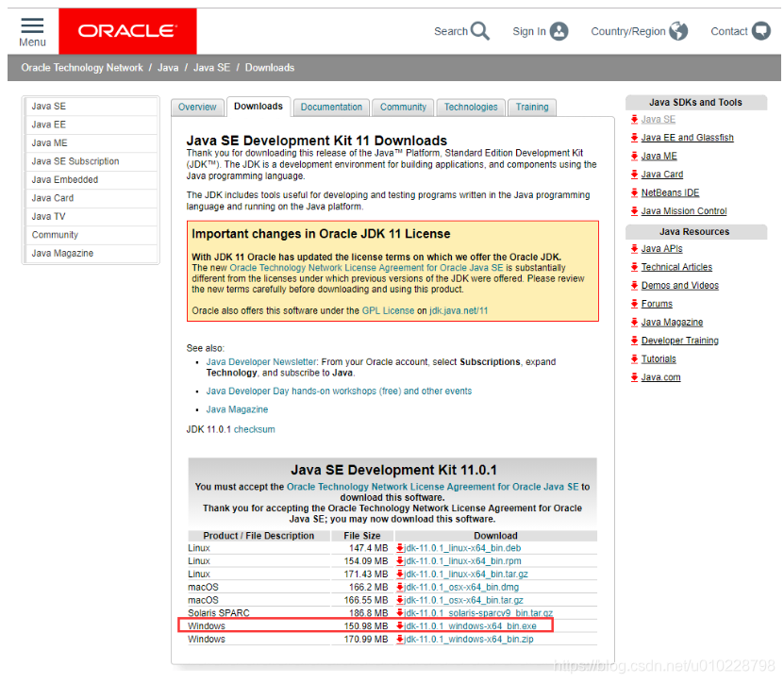
Task: Open Java SE in left sidebar
Action: click(91, 107)
